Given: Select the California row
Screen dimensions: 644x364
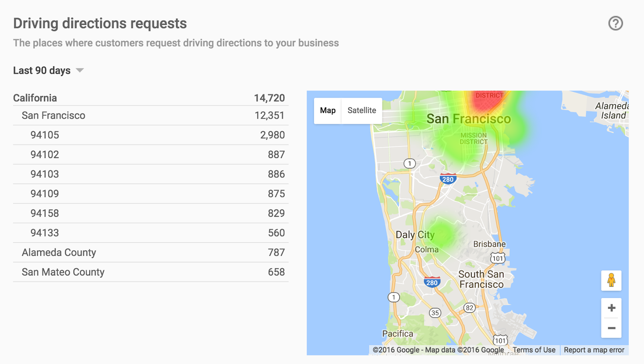Looking at the screenshot, I should (151, 98).
